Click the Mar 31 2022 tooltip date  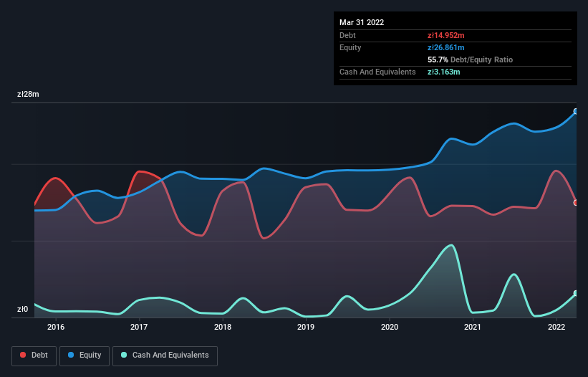(x=362, y=22)
